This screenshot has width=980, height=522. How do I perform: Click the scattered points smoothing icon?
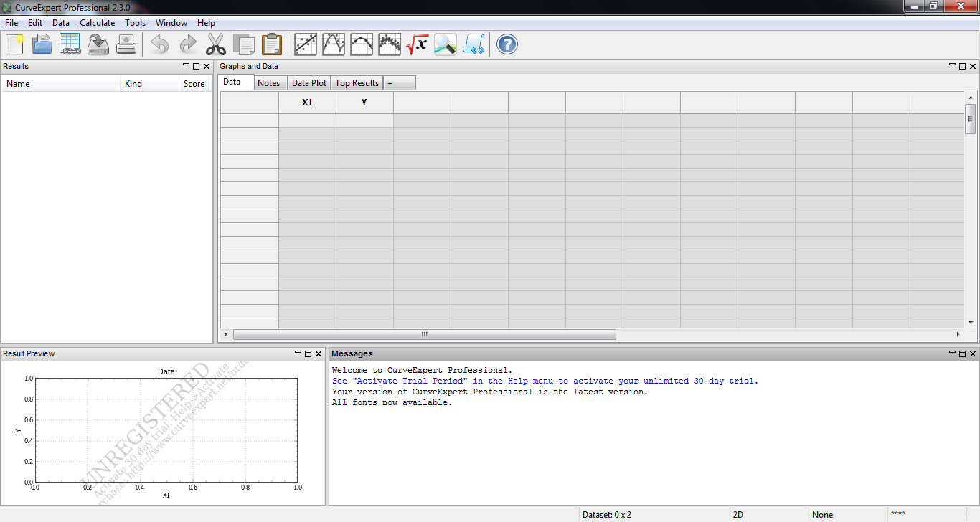tap(390, 44)
